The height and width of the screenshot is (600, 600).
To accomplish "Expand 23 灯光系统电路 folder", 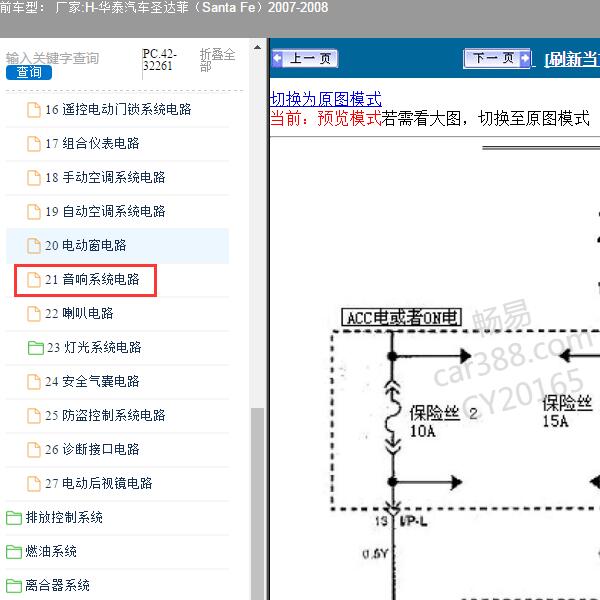I will coord(94,347).
